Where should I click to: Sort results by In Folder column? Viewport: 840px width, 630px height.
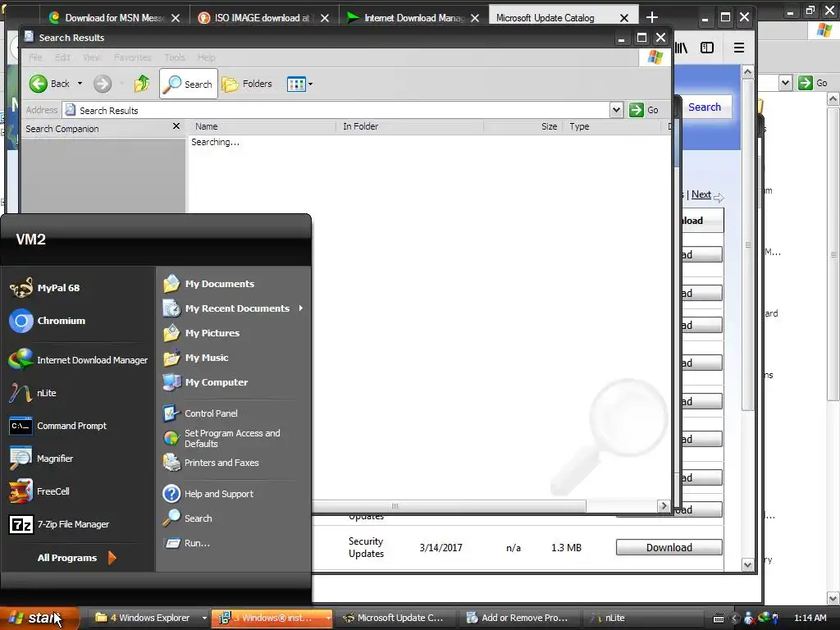410,127
